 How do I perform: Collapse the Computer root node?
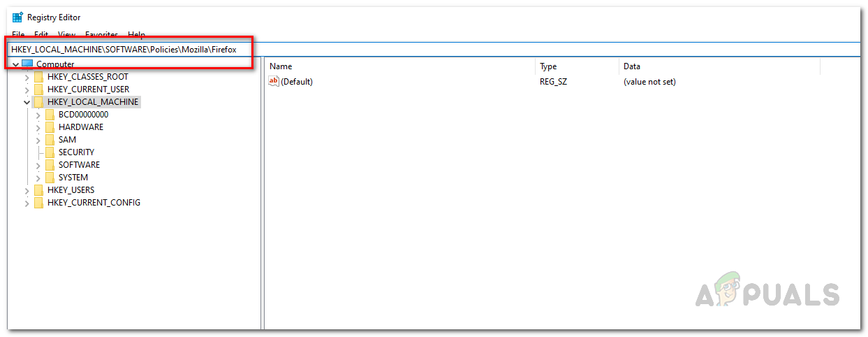tap(15, 64)
